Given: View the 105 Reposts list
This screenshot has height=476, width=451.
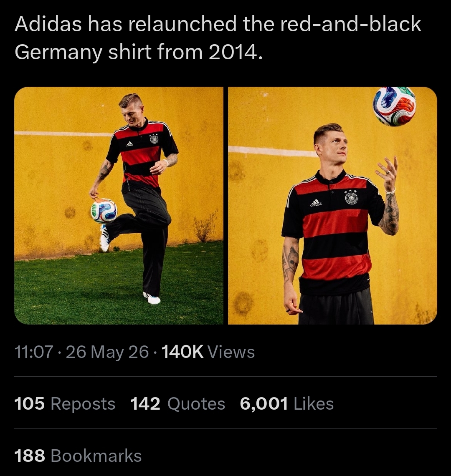Looking at the screenshot, I should (65, 403).
